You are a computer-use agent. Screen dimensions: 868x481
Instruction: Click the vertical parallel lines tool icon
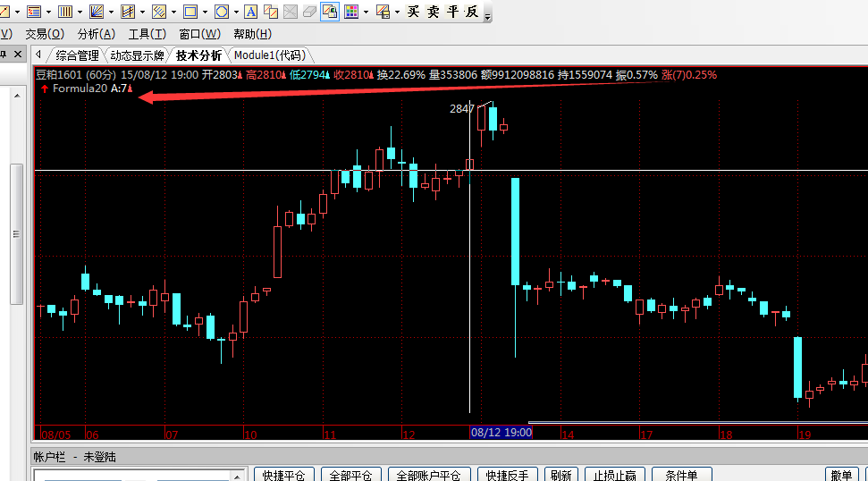(65, 12)
